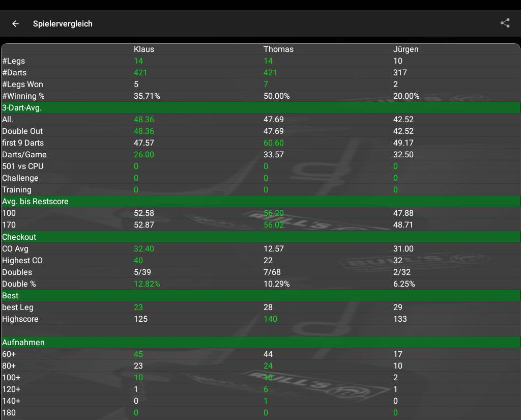The height and width of the screenshot is (420, 521).
Task: Click the Checkout section header
Action: (x=19, y=237)
